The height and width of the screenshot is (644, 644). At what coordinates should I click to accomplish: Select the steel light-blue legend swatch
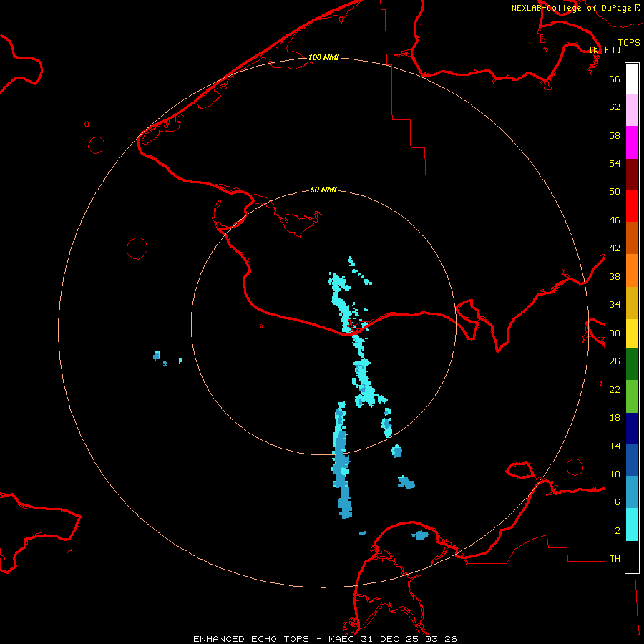pyautogui.click(x=632, y=492)
